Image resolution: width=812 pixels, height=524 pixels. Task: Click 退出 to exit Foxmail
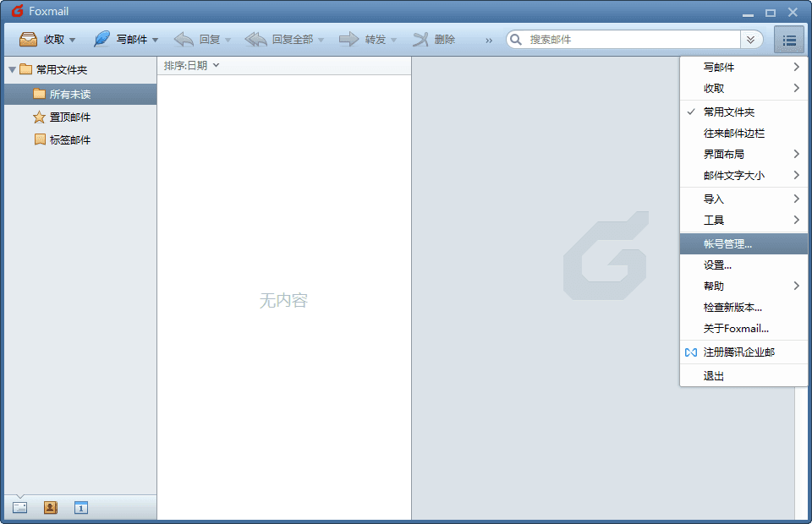click(714, 376)
